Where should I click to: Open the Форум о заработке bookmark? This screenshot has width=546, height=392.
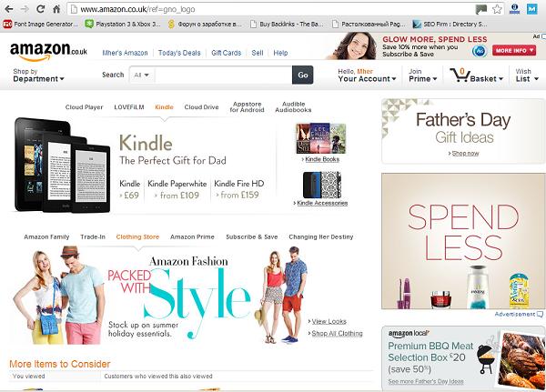pyautogui.click(x=205, y=24)
